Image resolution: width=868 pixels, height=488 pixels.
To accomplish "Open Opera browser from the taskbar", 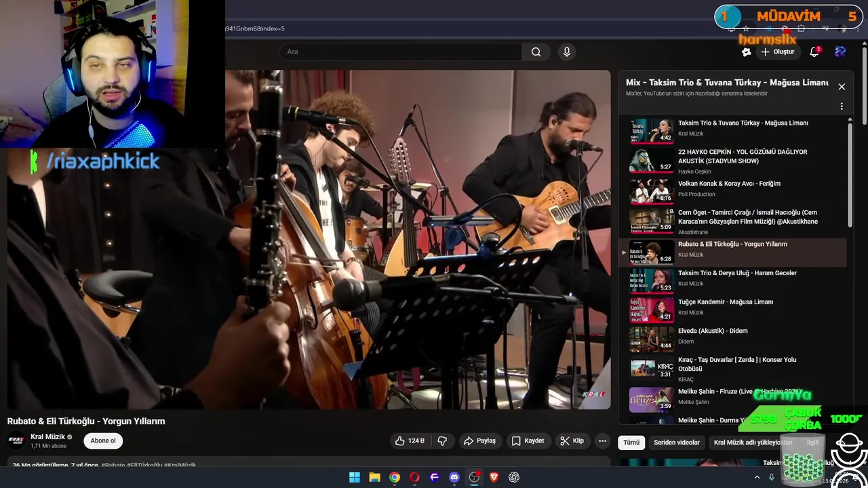I will pos(414,477).
